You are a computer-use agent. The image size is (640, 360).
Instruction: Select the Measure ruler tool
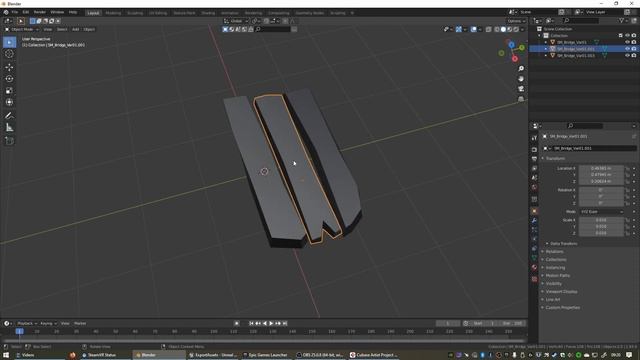(9, 128)
